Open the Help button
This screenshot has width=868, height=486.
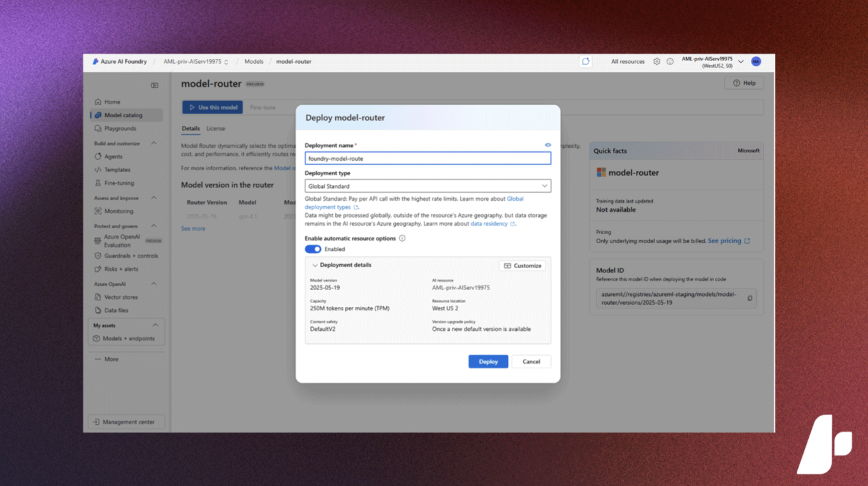point(744,83)
